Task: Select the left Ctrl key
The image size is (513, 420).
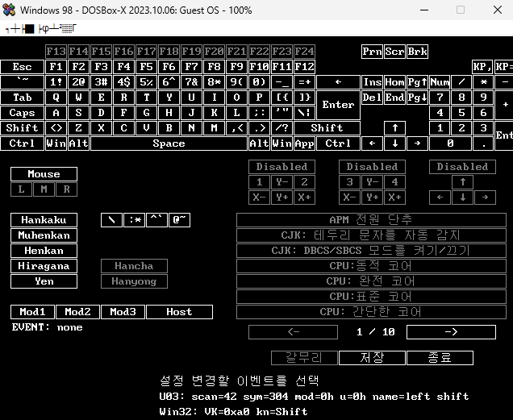Action: pos(23,143)
